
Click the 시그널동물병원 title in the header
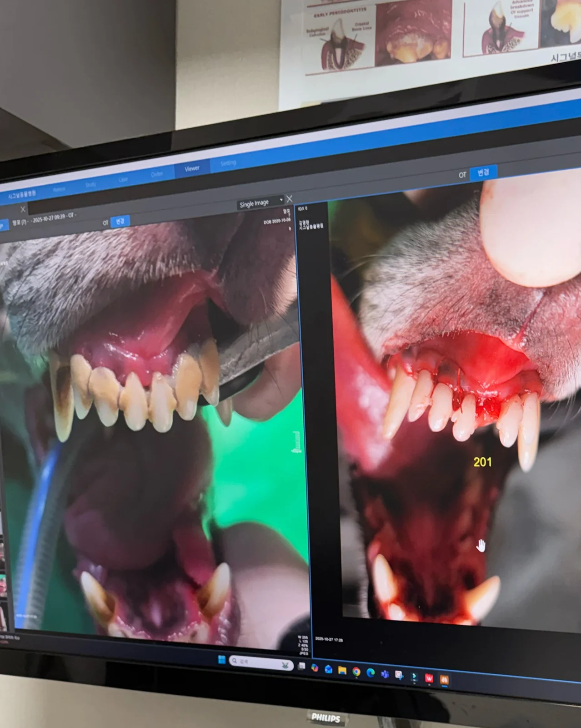[x=22, y=194]
